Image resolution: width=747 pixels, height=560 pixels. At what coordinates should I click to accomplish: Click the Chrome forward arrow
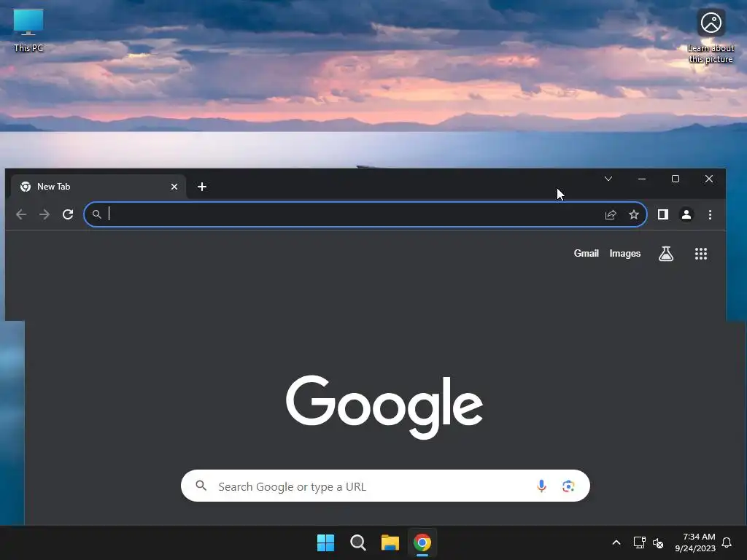44,214
